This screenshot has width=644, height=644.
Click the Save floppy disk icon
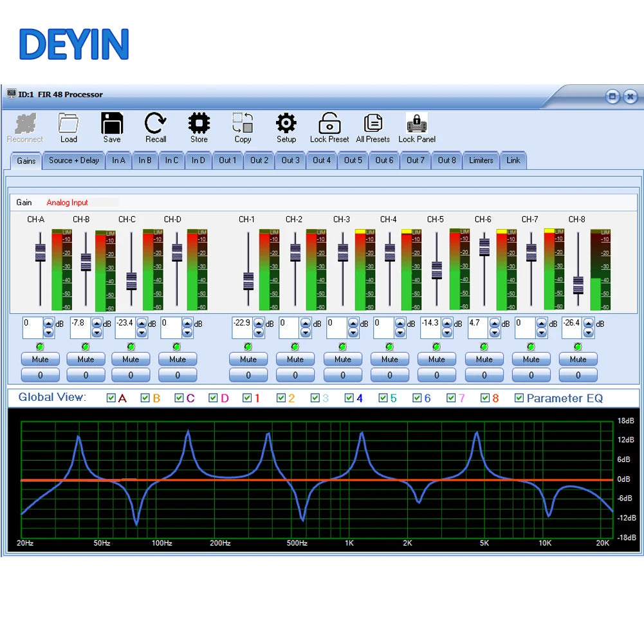coord(112,124)
